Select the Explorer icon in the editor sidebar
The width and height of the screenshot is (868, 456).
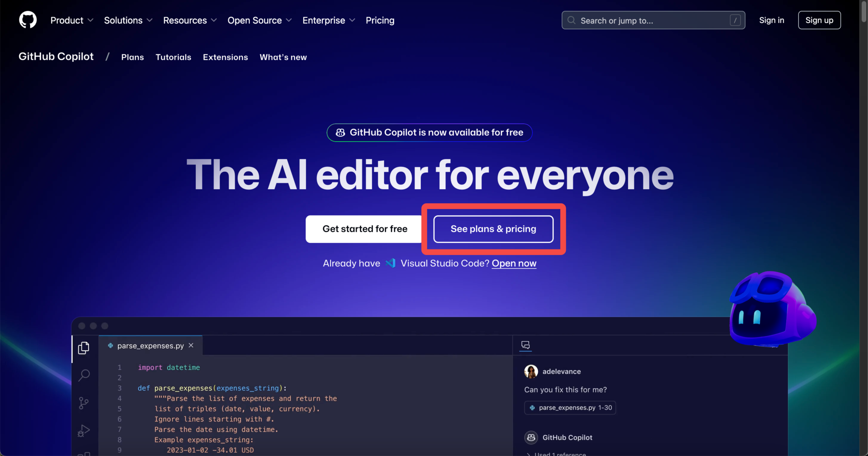click(x=83, y=348)
